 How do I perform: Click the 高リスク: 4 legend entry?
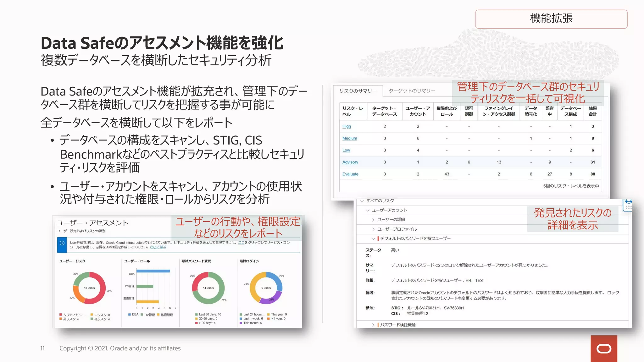point(69,319)
